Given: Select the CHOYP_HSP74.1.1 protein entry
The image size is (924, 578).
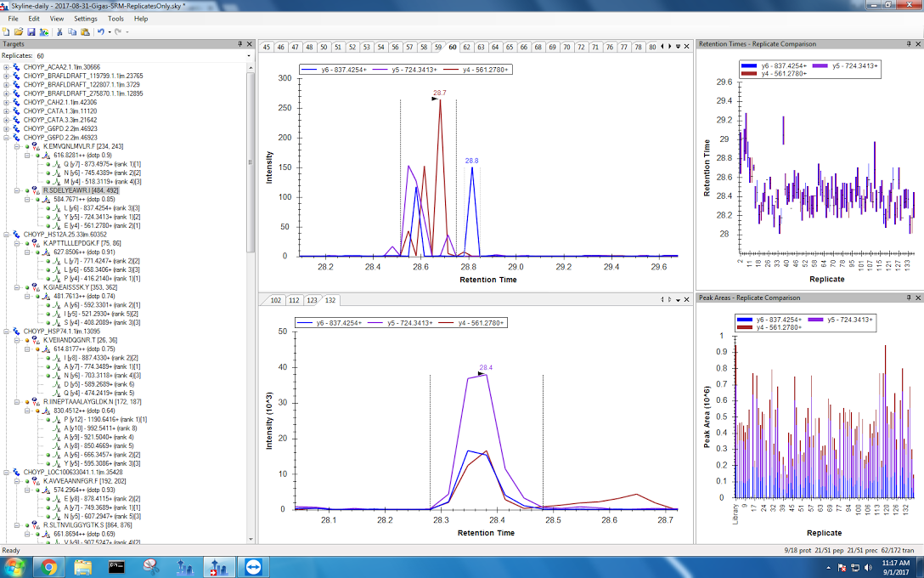Looking at the screenshot, I should click(61, 331).
